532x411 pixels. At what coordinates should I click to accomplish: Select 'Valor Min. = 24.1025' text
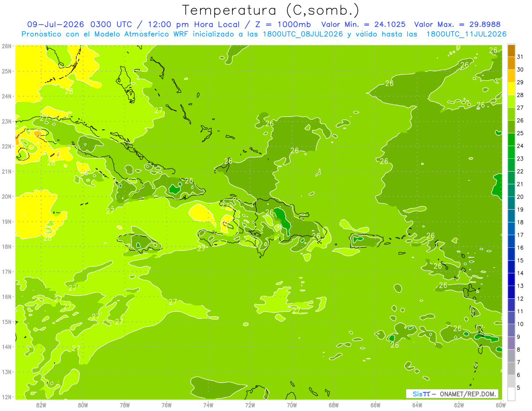(x=364, y=24)
